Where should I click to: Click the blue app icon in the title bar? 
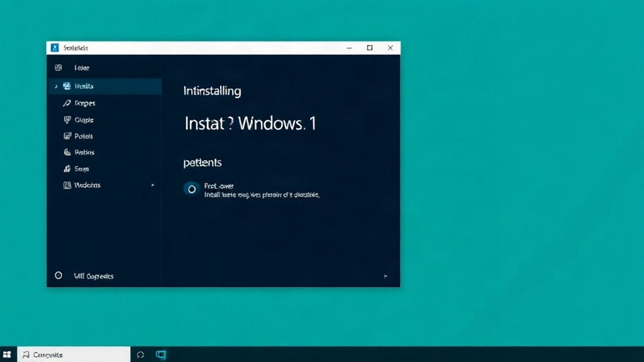point(55,48)
